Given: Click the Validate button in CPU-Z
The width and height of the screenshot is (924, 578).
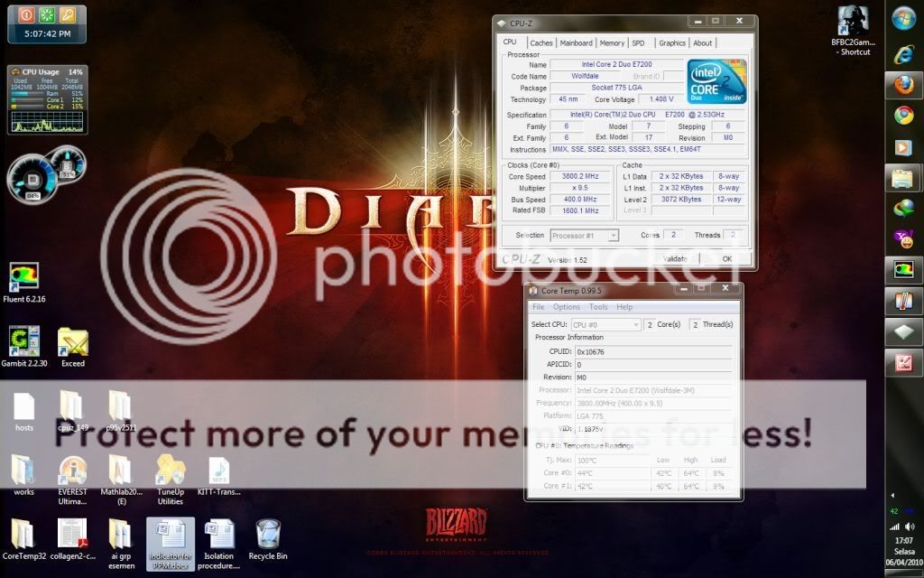Looking at the screenshot, I should [x=677, y=258].
